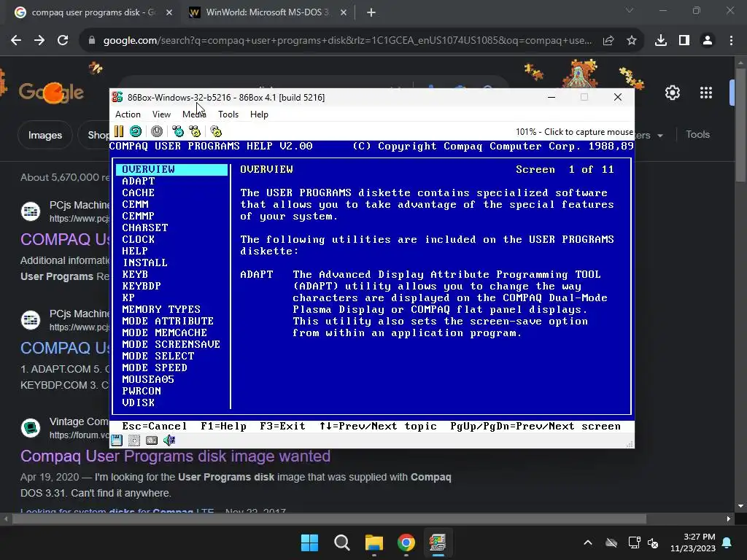
Task: Open the View menu in 86Box
Action: point(161,114)
